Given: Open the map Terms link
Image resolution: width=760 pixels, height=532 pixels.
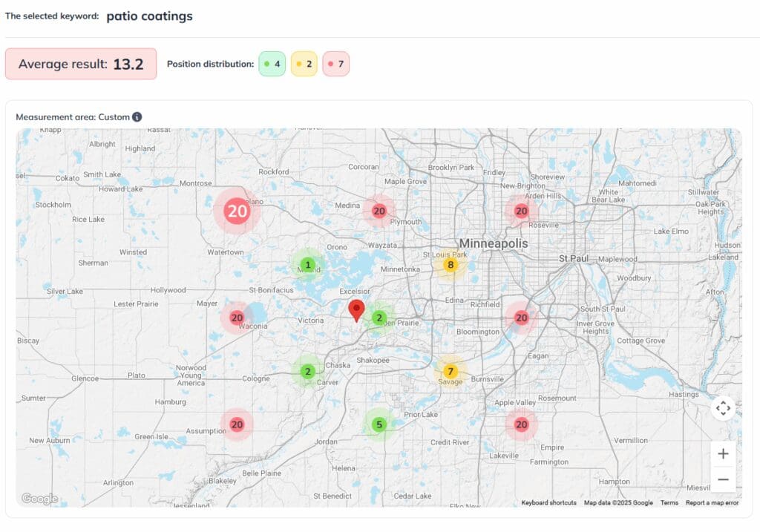Looking at the screenshot, I should coord(669,503).
